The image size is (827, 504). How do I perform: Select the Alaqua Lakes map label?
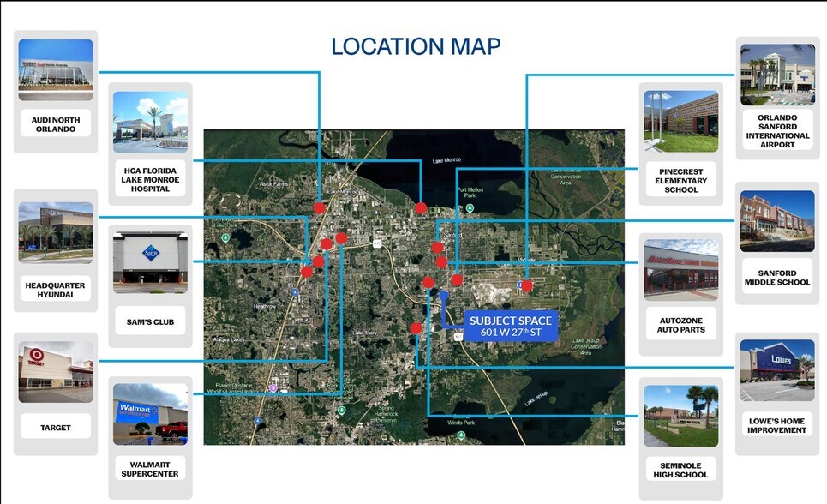(229, 339)
